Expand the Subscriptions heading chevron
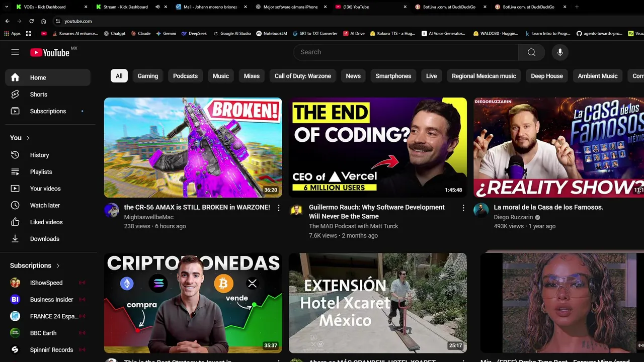644x362 pixels. point(58,265)
